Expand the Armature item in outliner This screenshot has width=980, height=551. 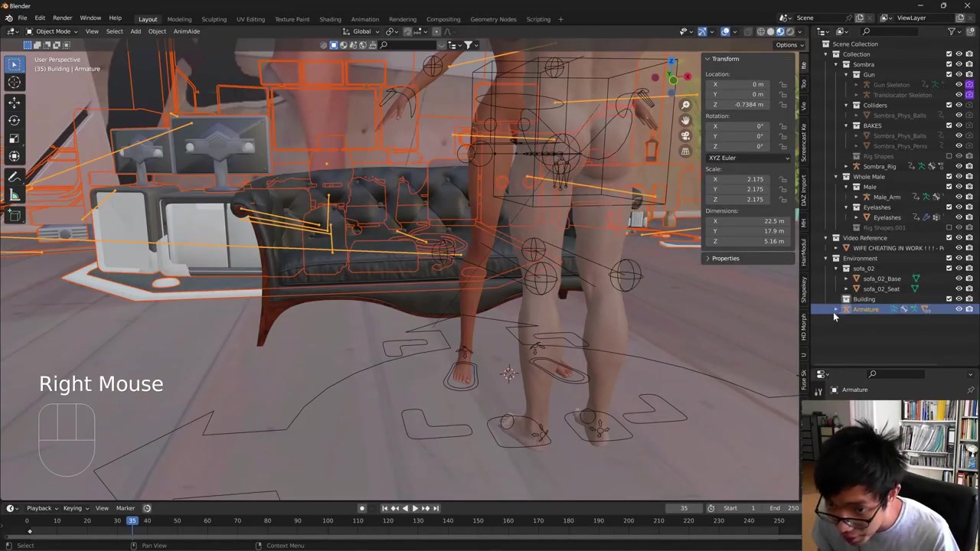click(x=836, y=309)
